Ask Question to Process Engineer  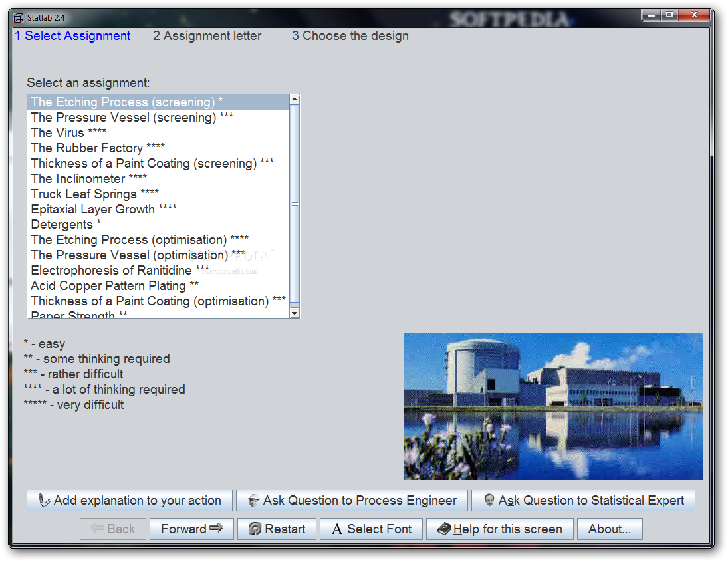point(352,501)
